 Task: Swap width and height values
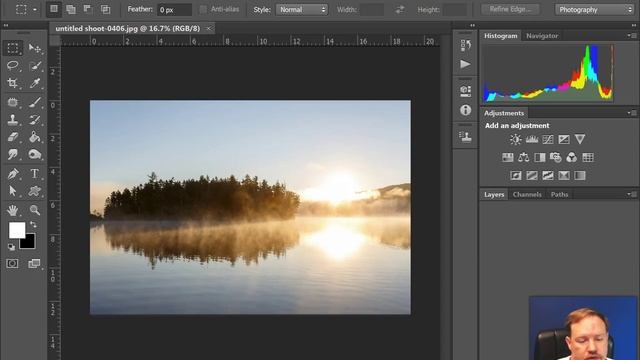pyautogui.click(x=400, y=9)
